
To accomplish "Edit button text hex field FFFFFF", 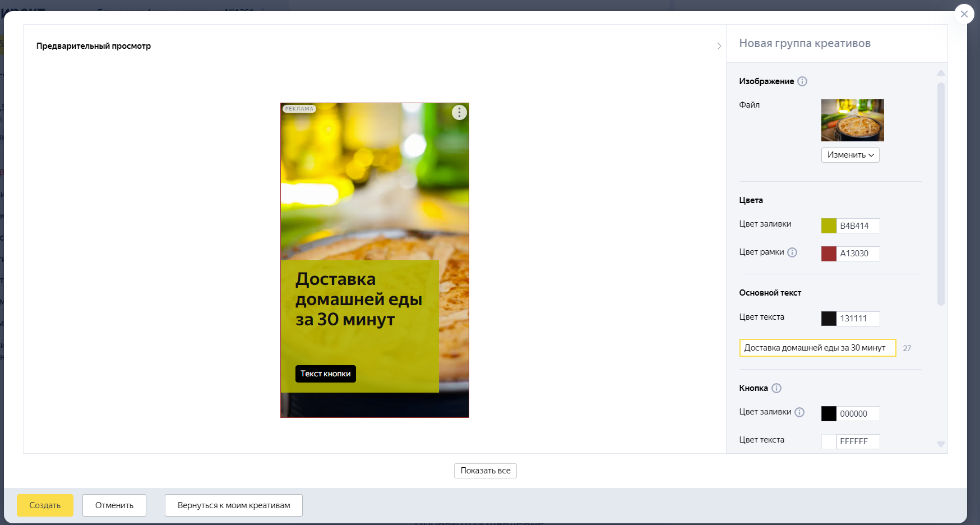I will [x=858, y=441].
